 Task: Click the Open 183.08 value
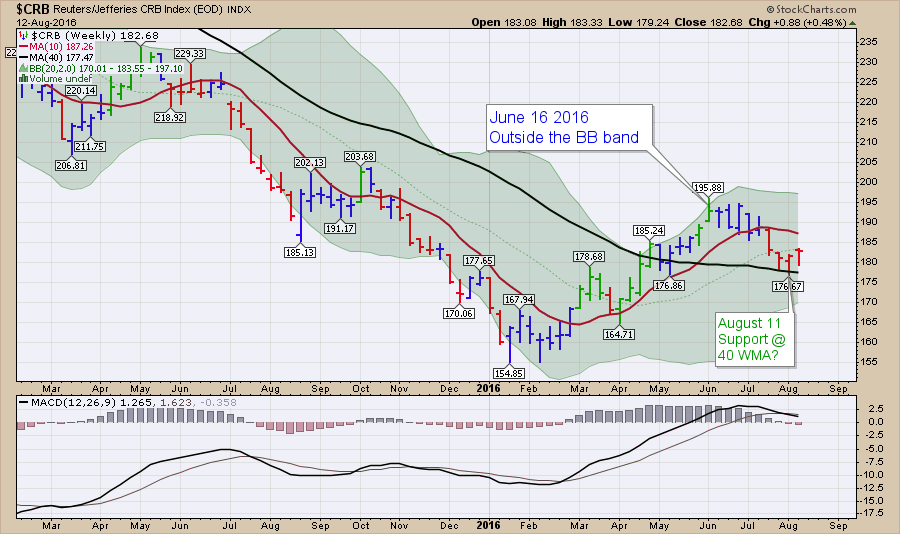click(504, 22)
